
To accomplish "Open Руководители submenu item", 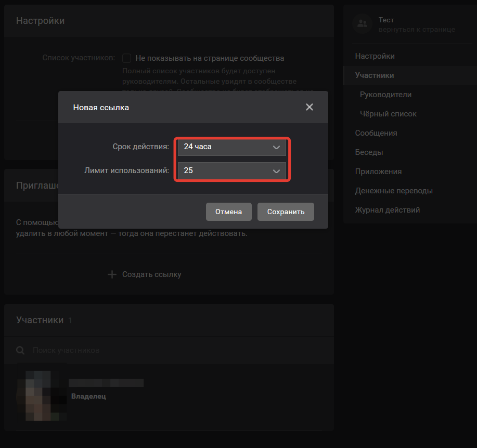I will 385,95.
